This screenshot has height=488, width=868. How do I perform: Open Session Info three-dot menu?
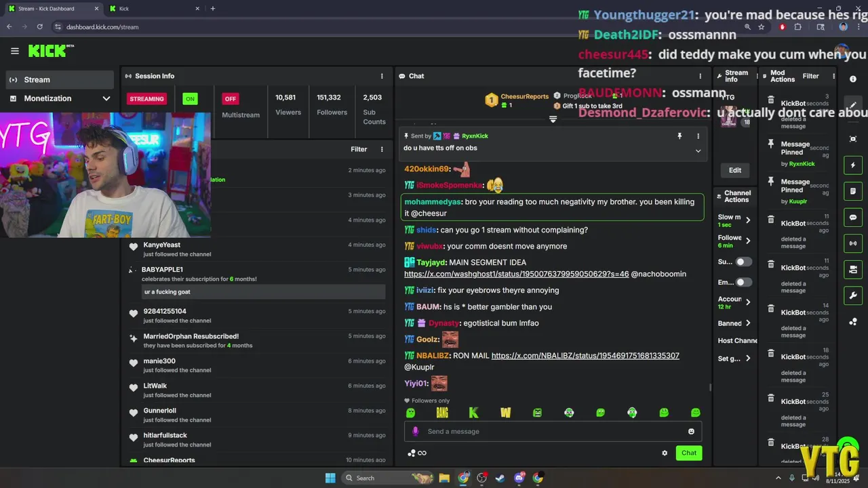click(382, 76)
